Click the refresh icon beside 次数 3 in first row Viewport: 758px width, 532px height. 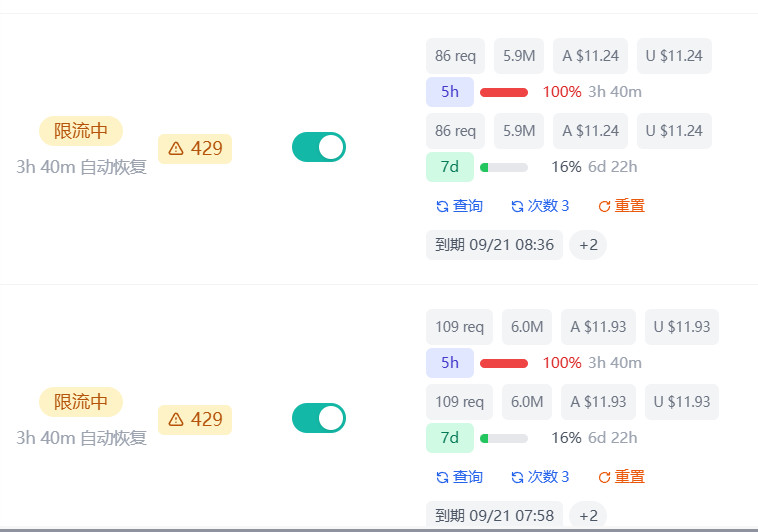[x=517, y=207]
